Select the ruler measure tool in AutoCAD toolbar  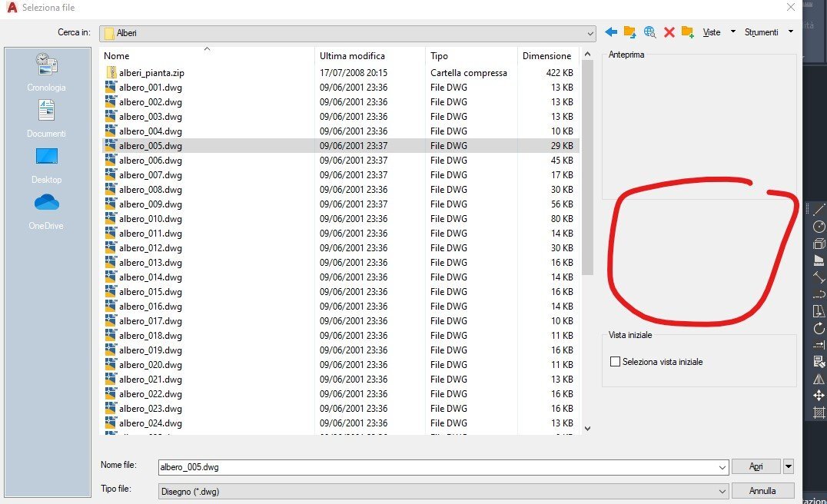click(x=819, y=260)
